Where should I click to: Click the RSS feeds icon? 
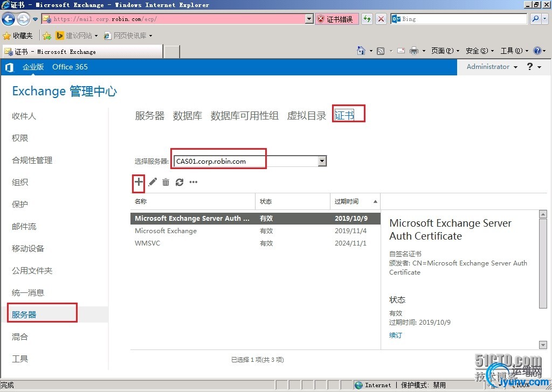click(x=381, y=51)
